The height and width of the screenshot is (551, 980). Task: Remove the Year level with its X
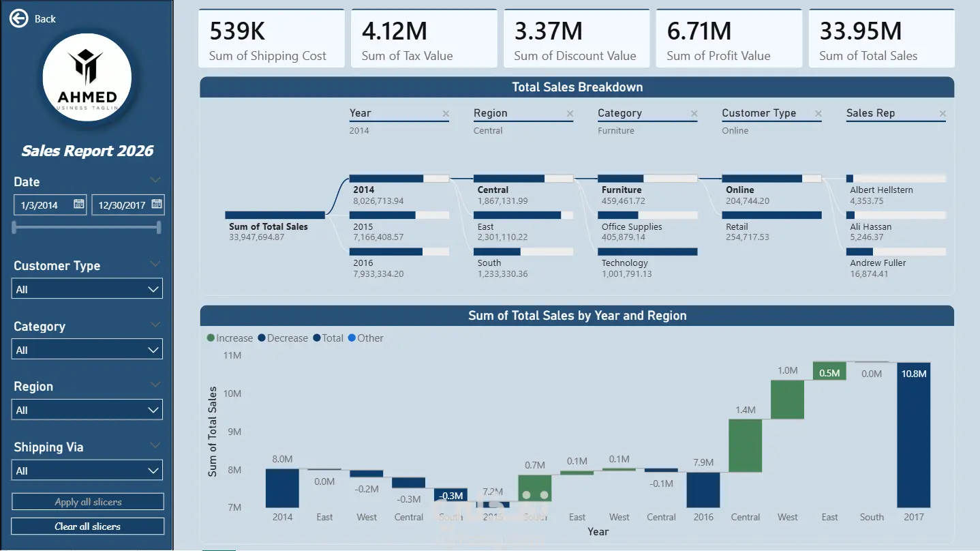tap(446, 114)
